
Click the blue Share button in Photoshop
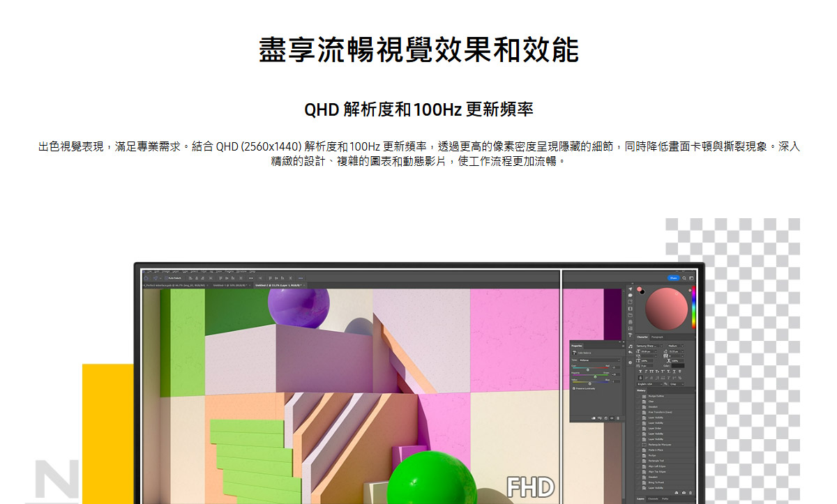pyautogui.click(x=673, y=278)
